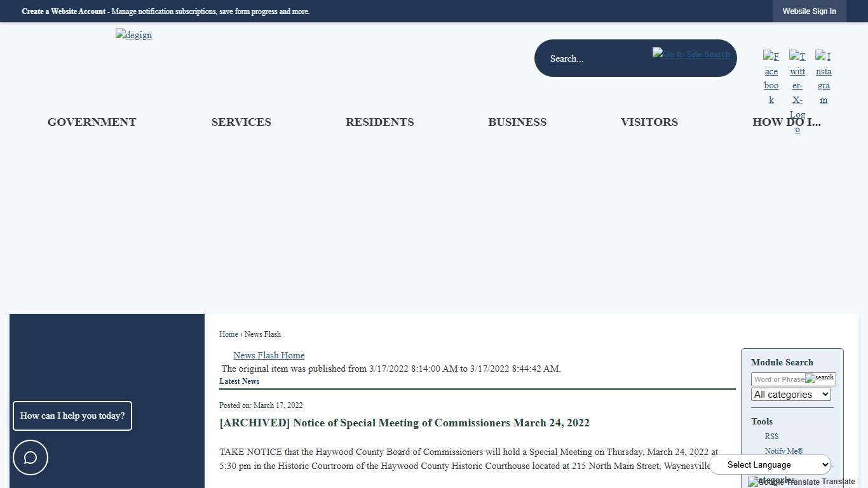The height and width of the screenshot is (488, 868).
Task: Click the Create a Website Account link
Action: pos(64,11)
